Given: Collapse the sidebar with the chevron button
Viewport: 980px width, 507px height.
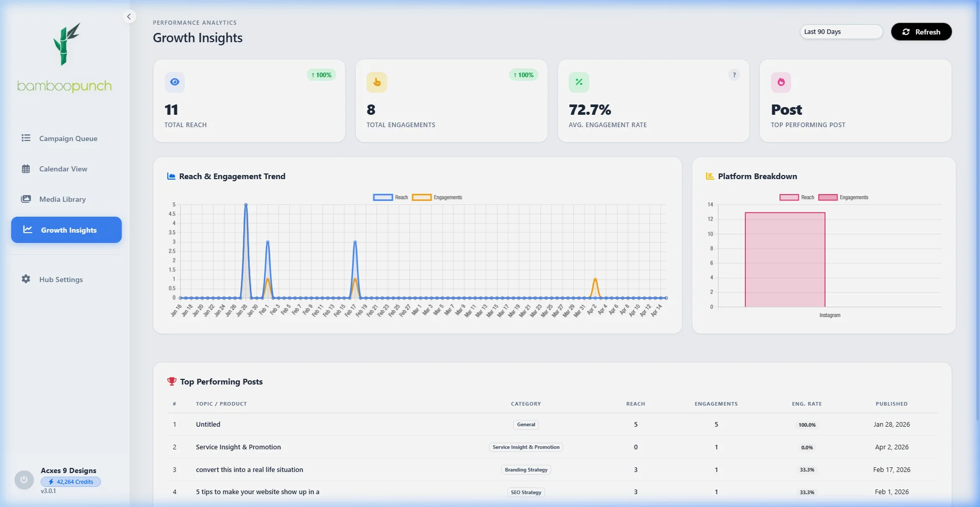Looking at the screenshot, I should pyautogui.click(x=129, y=17).
